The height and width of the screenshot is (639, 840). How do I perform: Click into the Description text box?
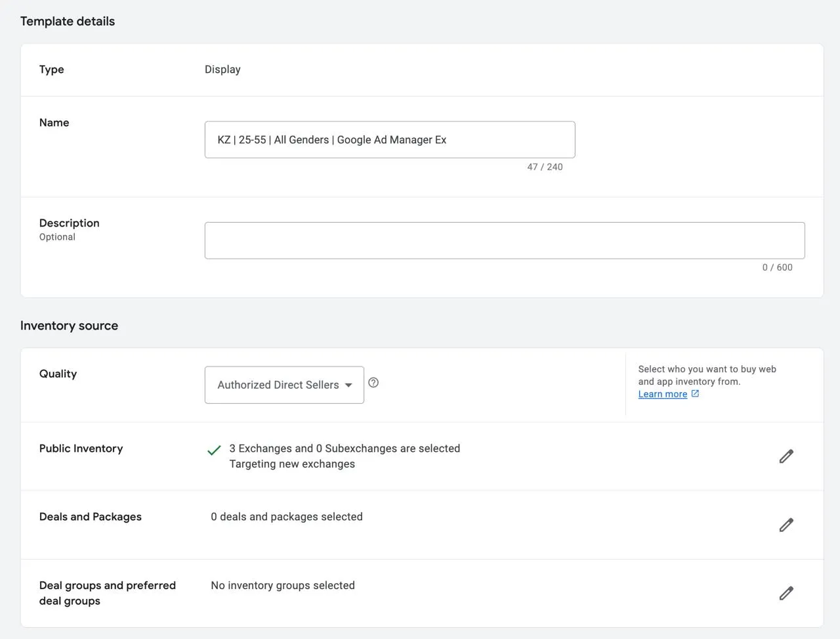pyautogui.click(x=505, y=240)
